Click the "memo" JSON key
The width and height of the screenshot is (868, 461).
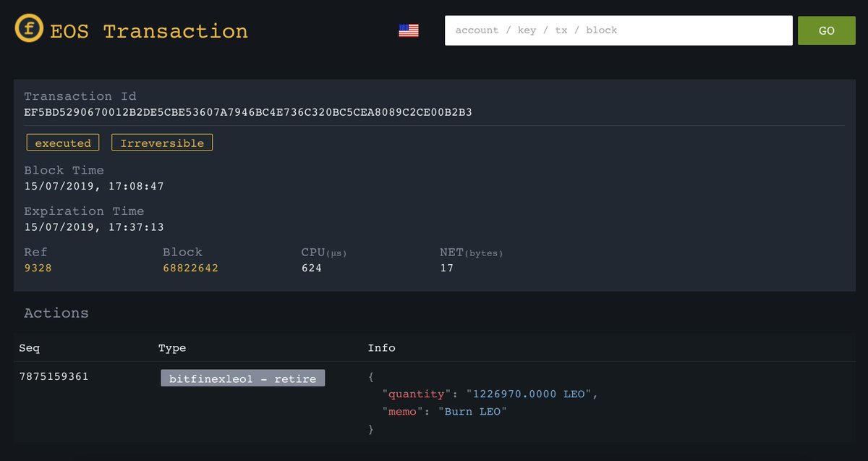click(403, 411)
